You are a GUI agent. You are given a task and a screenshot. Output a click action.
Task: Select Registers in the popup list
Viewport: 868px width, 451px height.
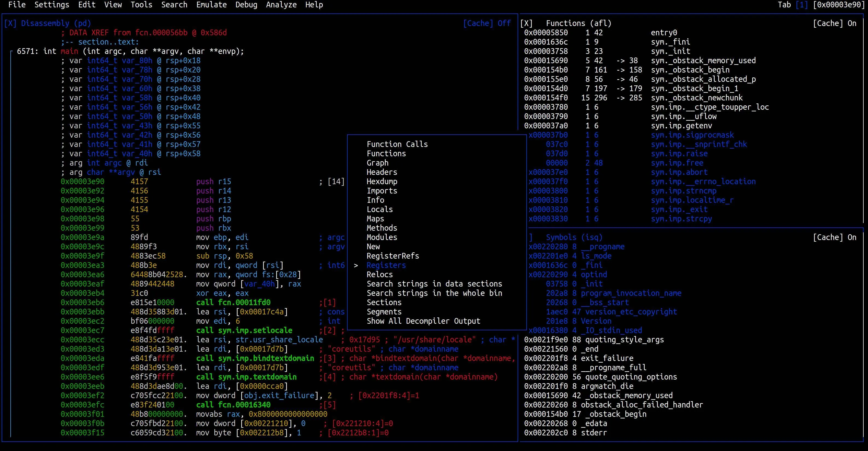386,265
